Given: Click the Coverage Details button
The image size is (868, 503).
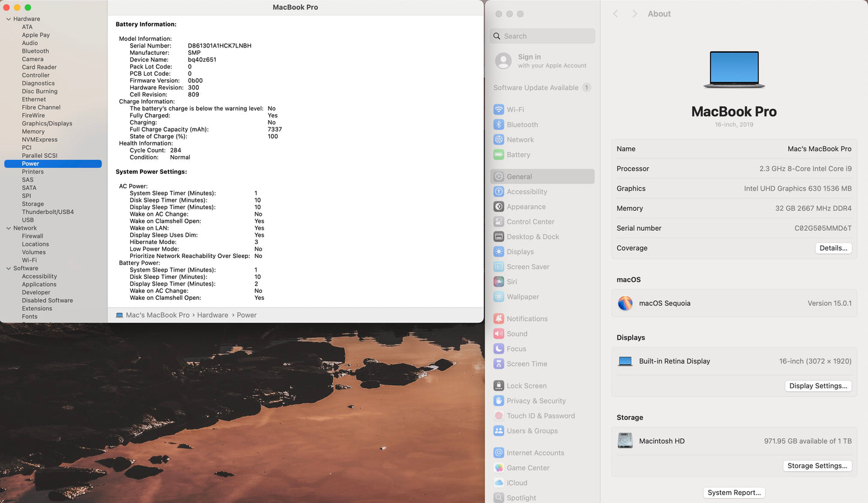Looking at the screenshot, I should click(x=833, y=248).
